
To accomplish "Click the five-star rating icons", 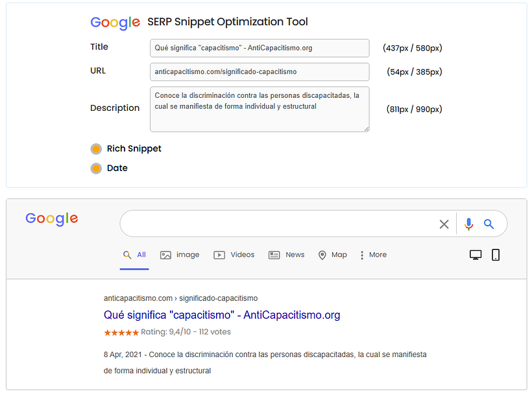I will [121, 332].
